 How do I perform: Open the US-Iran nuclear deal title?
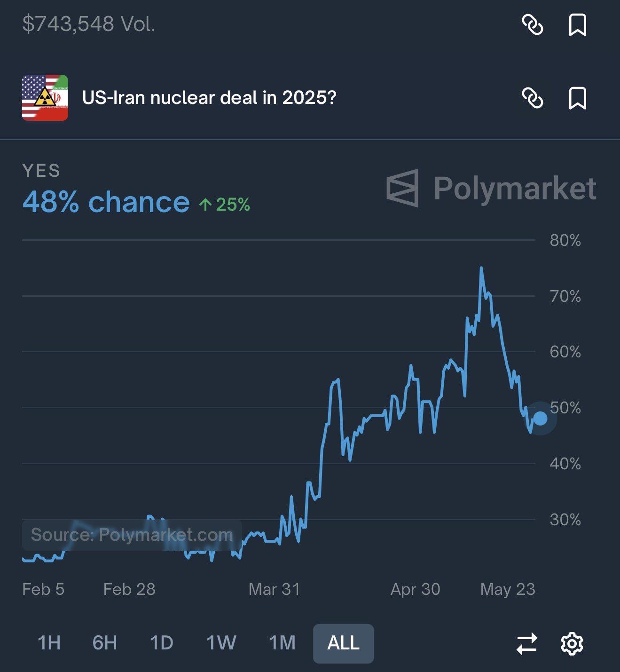point(209,98)
